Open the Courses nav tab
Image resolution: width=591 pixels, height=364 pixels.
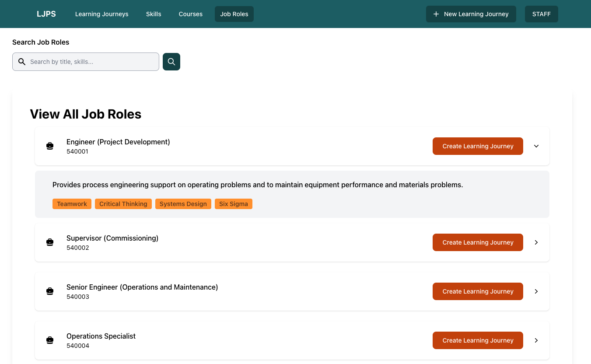pos(191,14)
